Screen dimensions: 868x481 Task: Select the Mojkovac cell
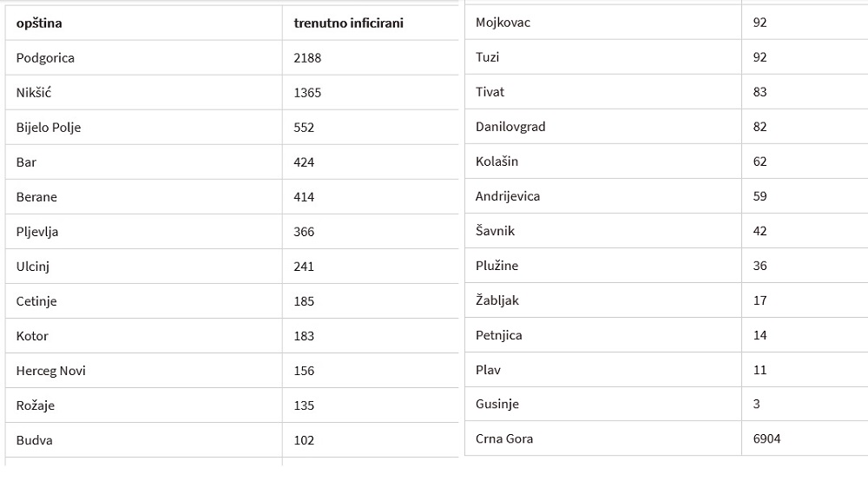click(x=603, y=23)
